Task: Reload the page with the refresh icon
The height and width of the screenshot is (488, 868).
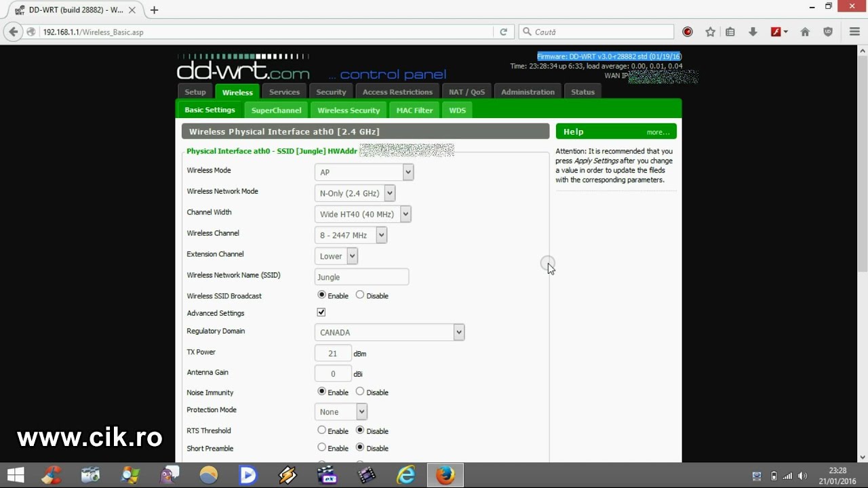Action: coord(503,32)
